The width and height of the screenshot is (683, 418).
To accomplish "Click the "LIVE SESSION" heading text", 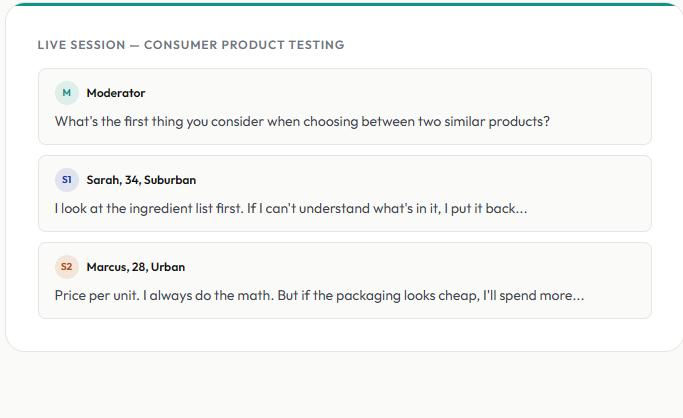I will click(x=79, y=45).
